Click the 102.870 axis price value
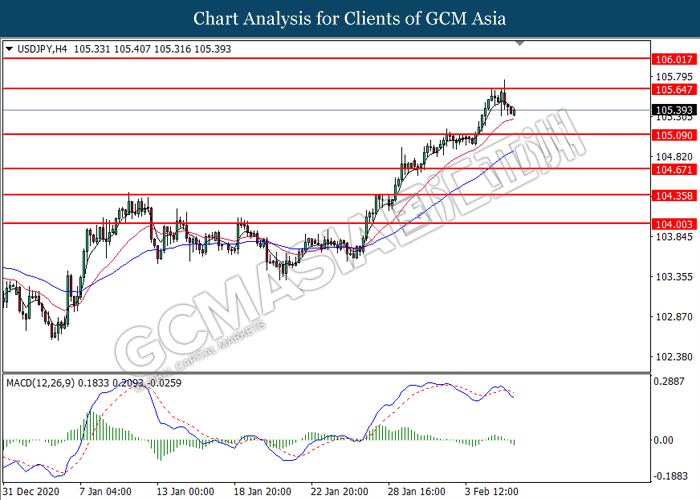Screen dimensions: 700x500 click(x=674, y=317)
